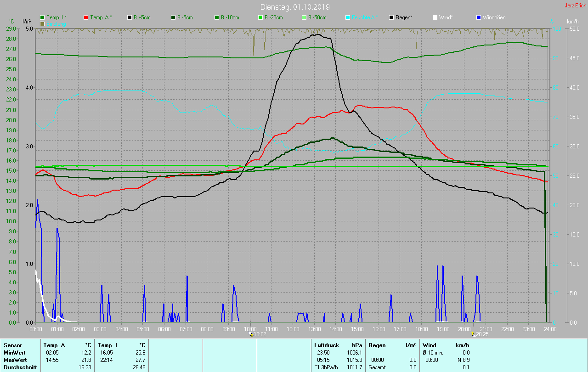This screenshot has height=372, width=588.
Task: Click the Luftdruck column header
Action: (x=327, y=345)
